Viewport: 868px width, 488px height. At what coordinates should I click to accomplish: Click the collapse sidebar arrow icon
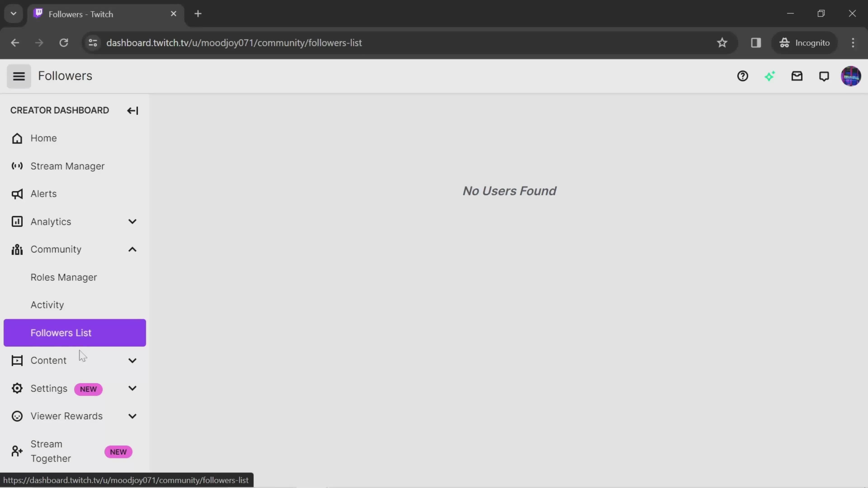click(x=132, y=110)
